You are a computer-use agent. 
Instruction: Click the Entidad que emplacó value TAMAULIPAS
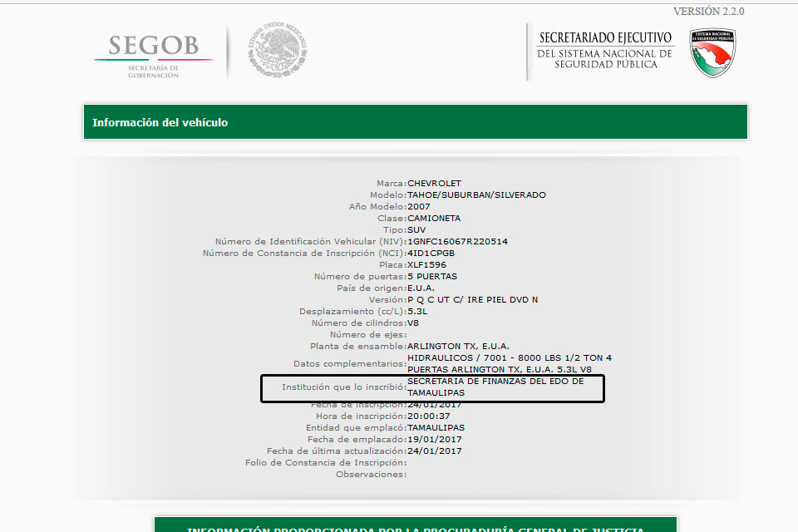[x=437, y=428]
